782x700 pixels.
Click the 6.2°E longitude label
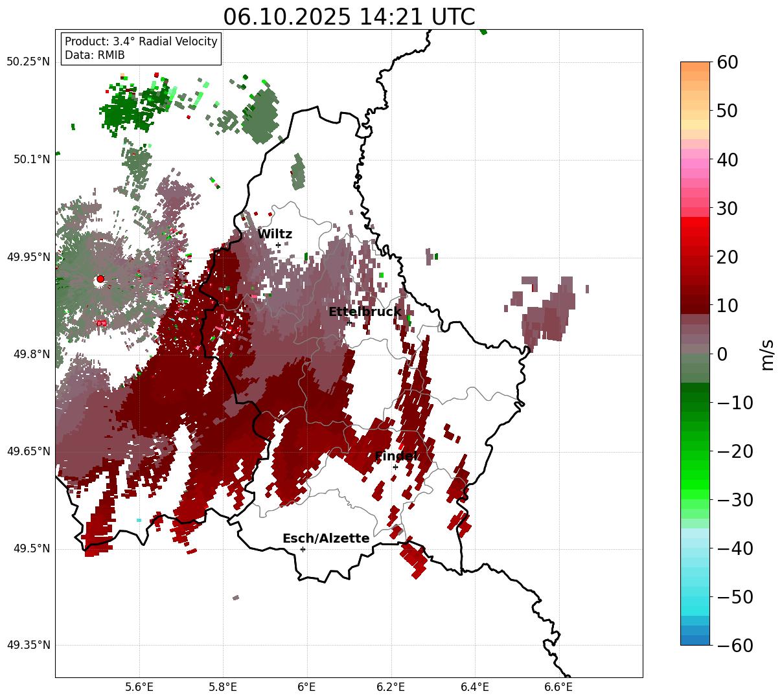[391, 687]
